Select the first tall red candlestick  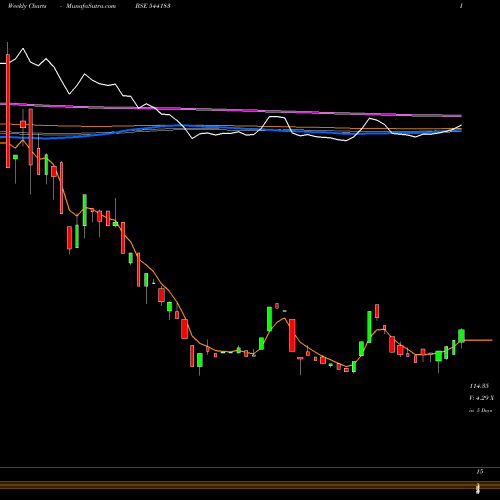pos(8,111)
